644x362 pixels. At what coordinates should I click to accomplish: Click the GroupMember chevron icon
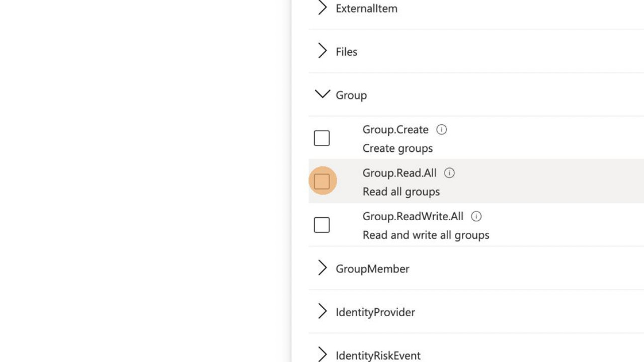pyautogui.click(x=323, y=268)
